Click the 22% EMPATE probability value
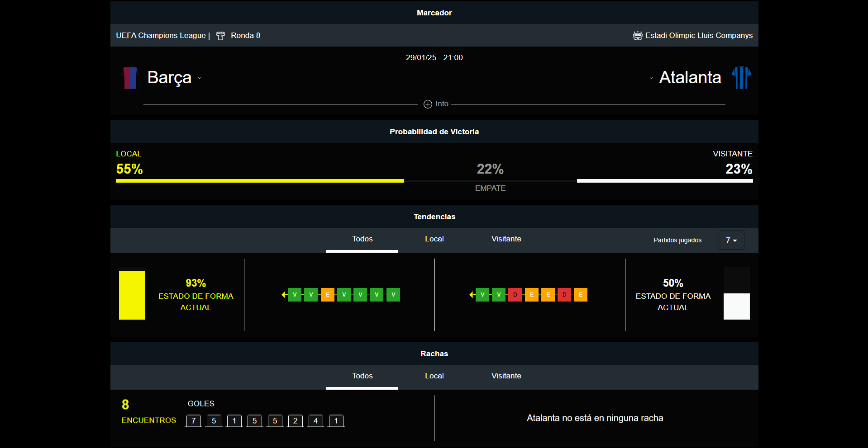The height and width of the screenshot is (448, 868). [490, 169]
